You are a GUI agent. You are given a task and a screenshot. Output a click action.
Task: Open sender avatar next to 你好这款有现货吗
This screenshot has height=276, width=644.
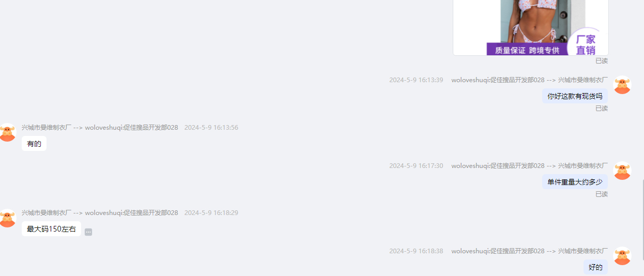pyautogui.click(x=622, y=85)
